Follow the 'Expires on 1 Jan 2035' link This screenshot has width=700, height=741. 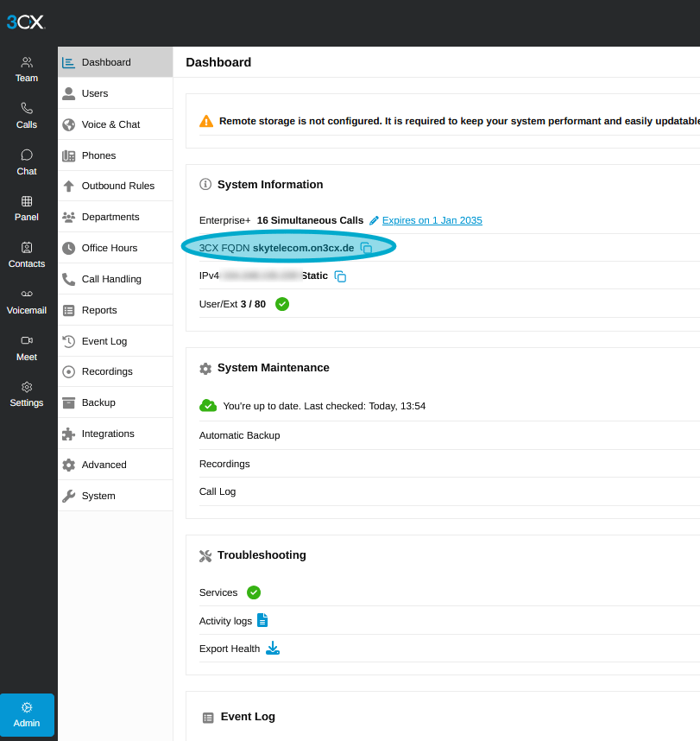[x=432, y=220]
